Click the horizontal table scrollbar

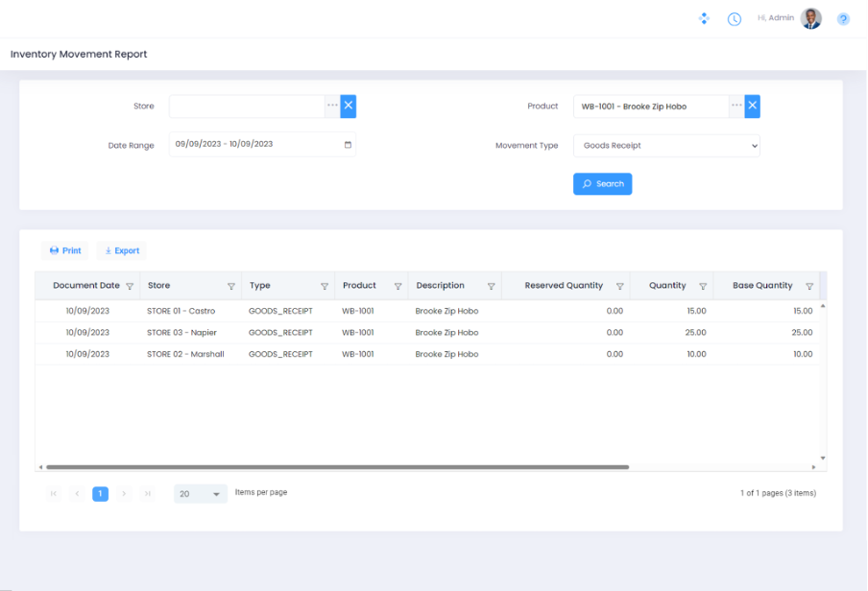[x=336, y=467]
